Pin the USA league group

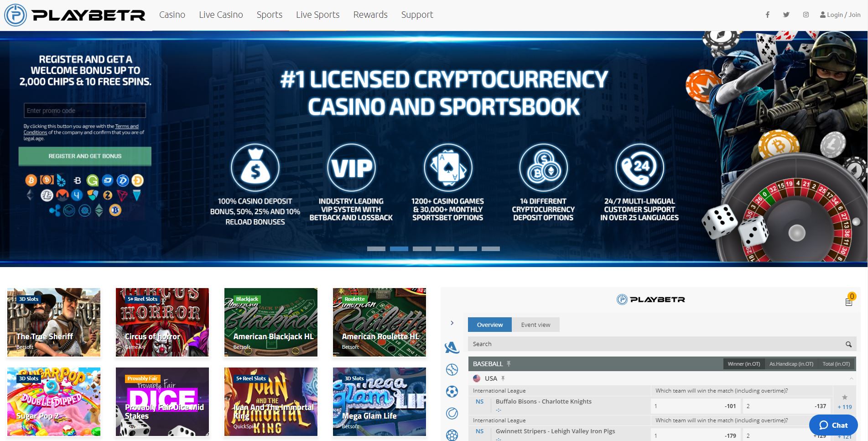(503, 378)
